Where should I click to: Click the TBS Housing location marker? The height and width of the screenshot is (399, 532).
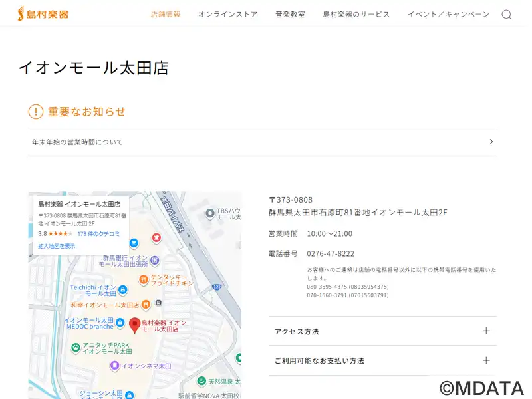pos(210,213)
